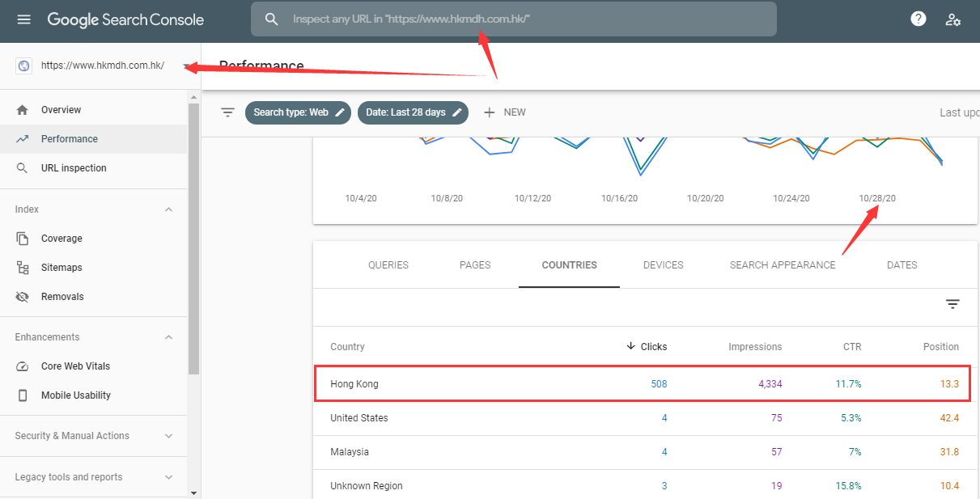Screen dimensions: 980x499
Task: Expand Legacy tools and reports section
Action: click(x=168, y=477)
